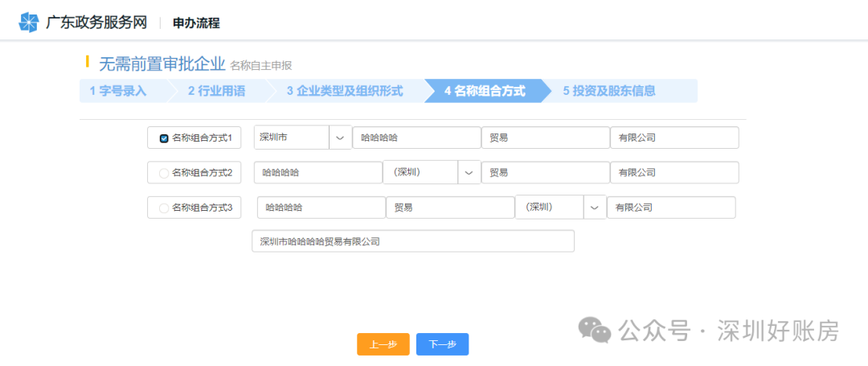Click the 贸易 field in combination 1

(546, 138)
